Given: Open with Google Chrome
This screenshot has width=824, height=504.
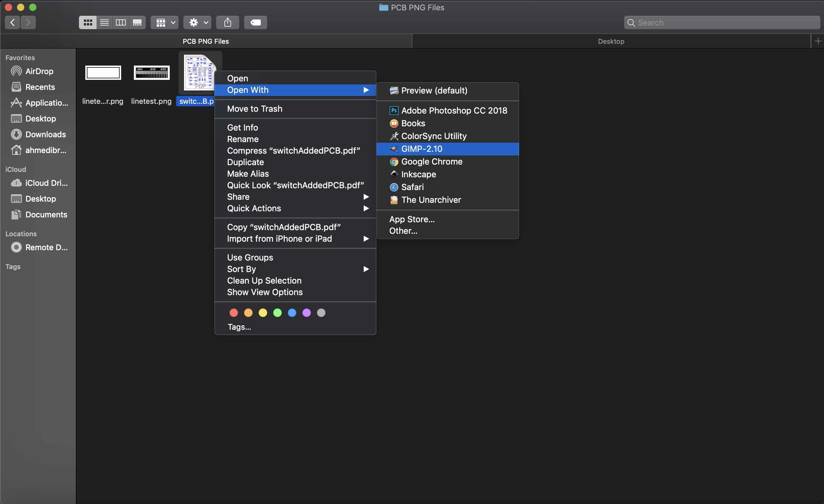Looking at the screenshot, I should tap(448, 162).
